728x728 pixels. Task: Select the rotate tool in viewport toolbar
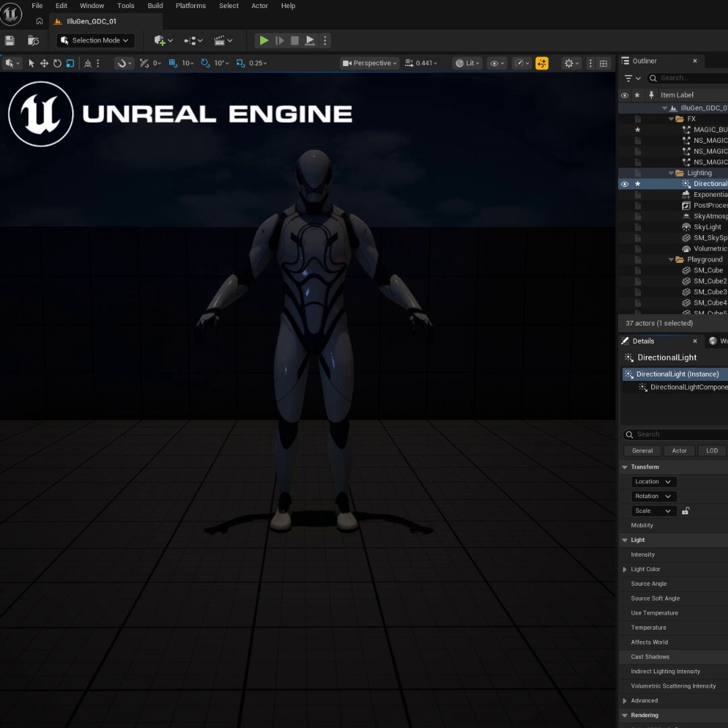[57, 63]
